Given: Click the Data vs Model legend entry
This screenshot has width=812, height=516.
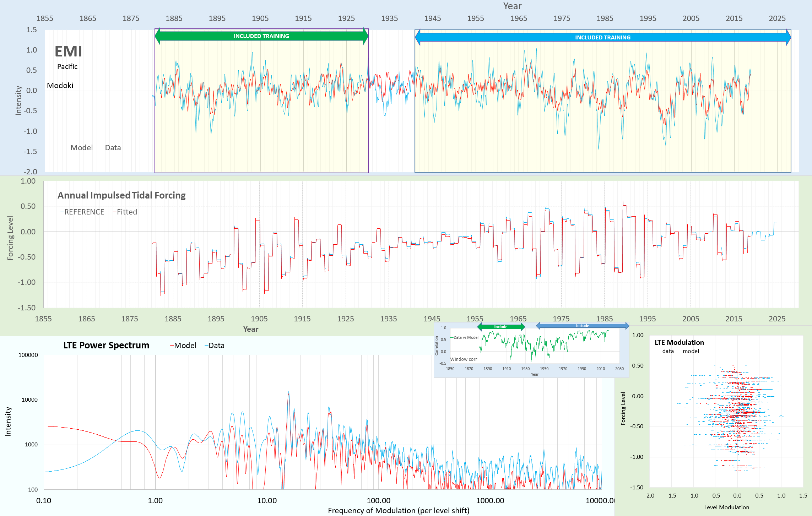Looking at the screenshot, I should [x=465, y=337].
